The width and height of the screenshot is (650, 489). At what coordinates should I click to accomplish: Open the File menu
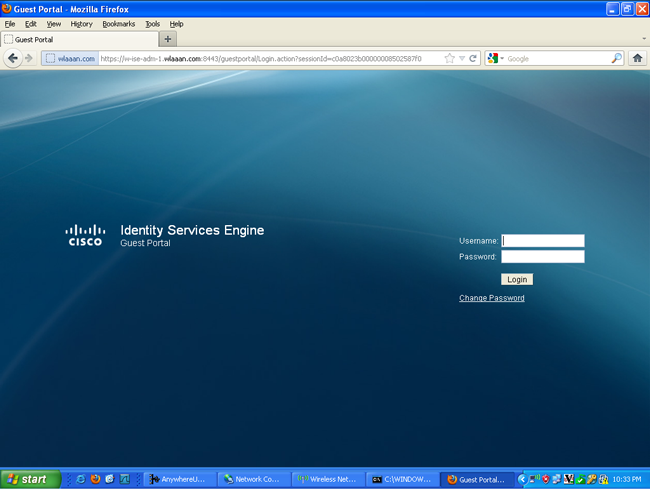[x=10, y=24]
